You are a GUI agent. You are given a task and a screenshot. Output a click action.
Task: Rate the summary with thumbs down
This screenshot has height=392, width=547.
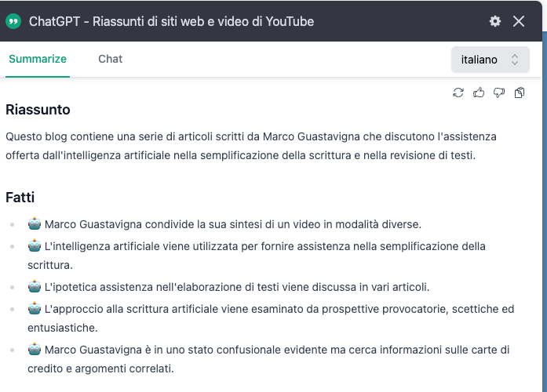point(499,93)
